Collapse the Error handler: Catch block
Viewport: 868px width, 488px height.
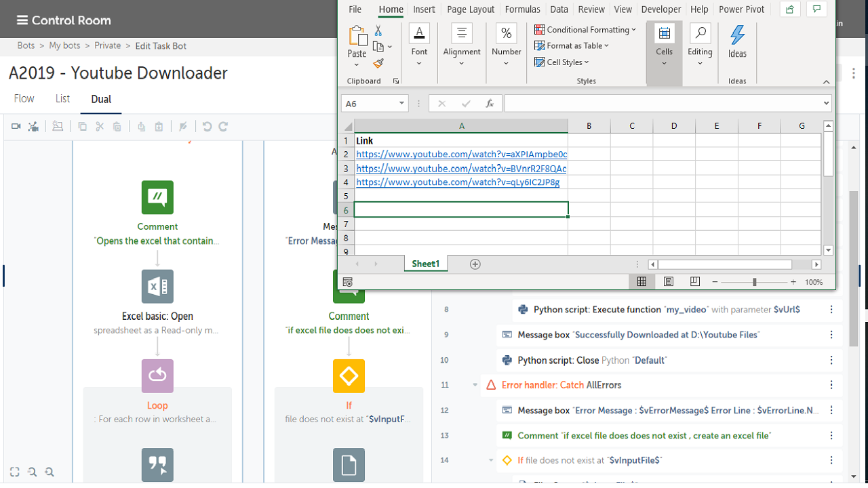tap(475, 385)
